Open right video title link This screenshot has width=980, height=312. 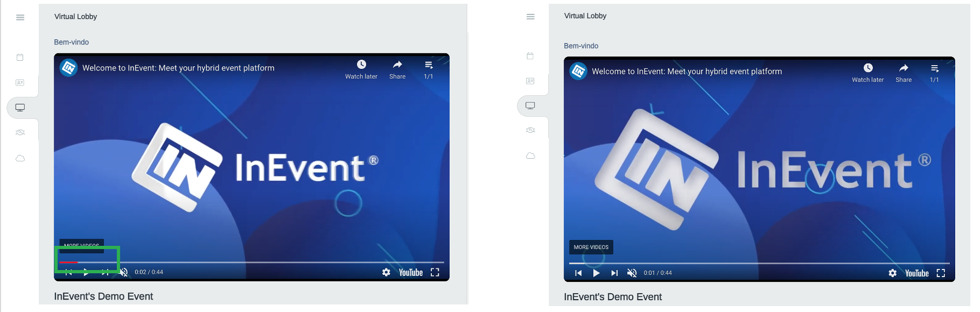click(687, 71)
